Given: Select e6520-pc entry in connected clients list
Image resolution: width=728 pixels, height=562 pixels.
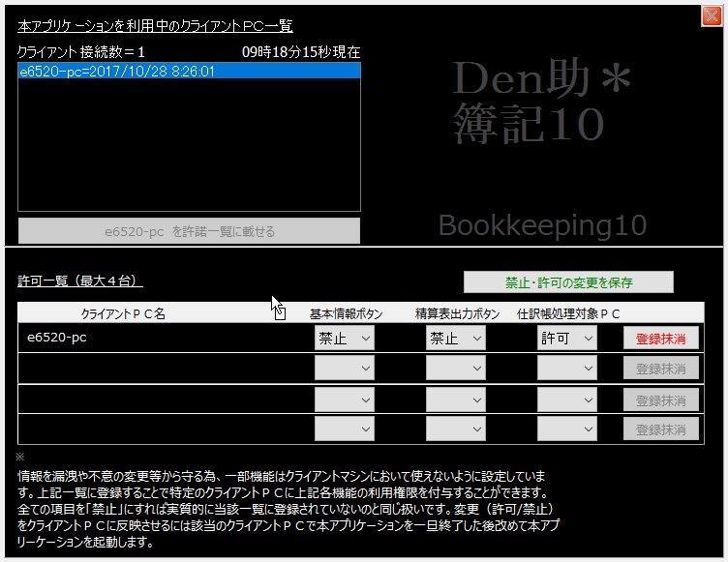Looking at the screenshot, I should coord(189,72).
